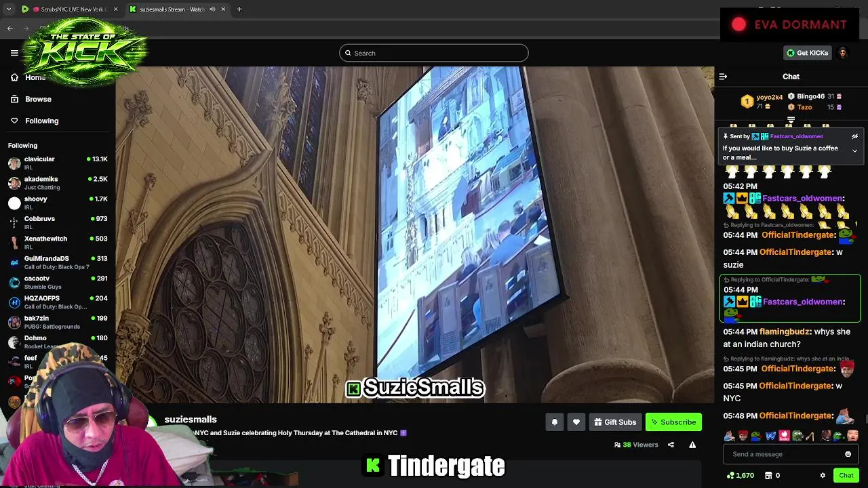This screenshot has width=868, height=488.
Task: Switch to the ScrubsNYC LIVE browser tab
Action: pos(70,9)
